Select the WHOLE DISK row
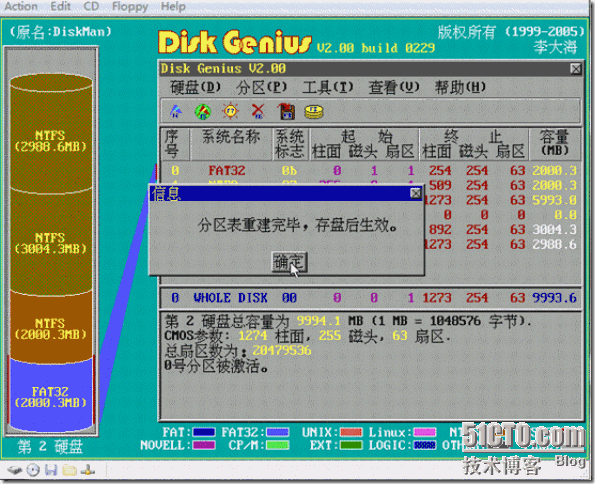 click(x=371, y=297)
